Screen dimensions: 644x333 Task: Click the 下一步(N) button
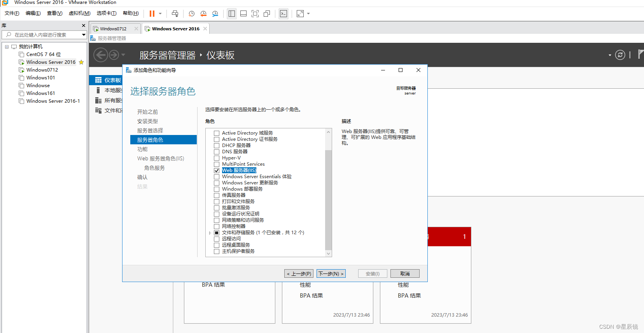pos(331,273)
